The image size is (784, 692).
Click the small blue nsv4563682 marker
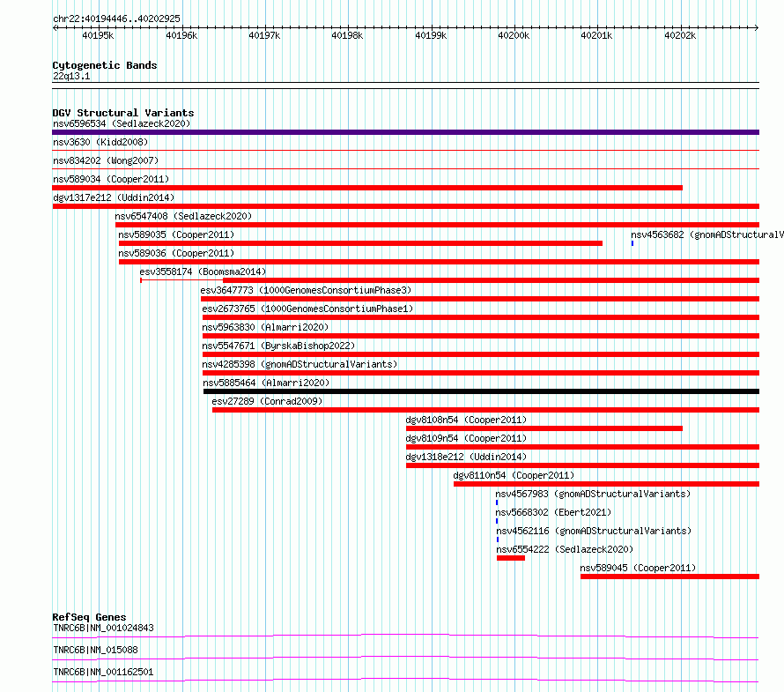click(x=632, y=243)
